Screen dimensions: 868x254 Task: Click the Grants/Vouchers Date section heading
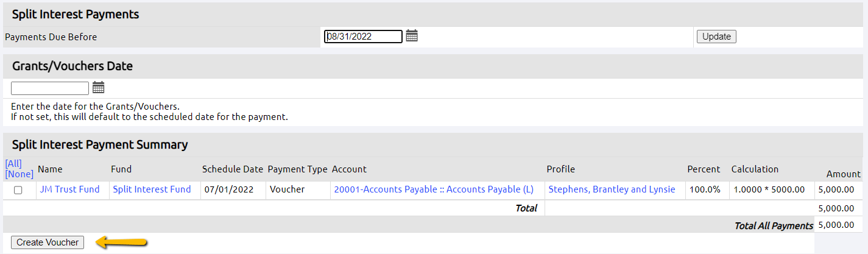tap(72, 66)
